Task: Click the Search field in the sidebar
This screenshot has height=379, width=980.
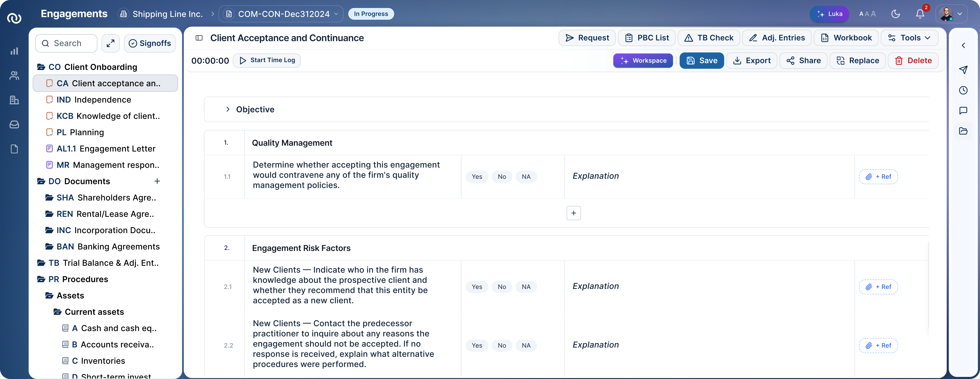Action: [x=66, y=43]
